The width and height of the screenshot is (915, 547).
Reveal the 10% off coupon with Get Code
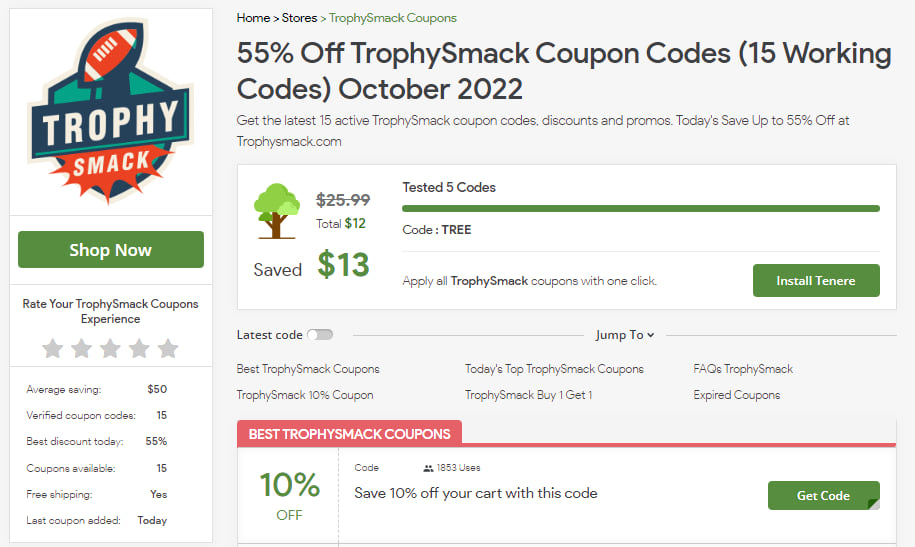tap(823, 496)
